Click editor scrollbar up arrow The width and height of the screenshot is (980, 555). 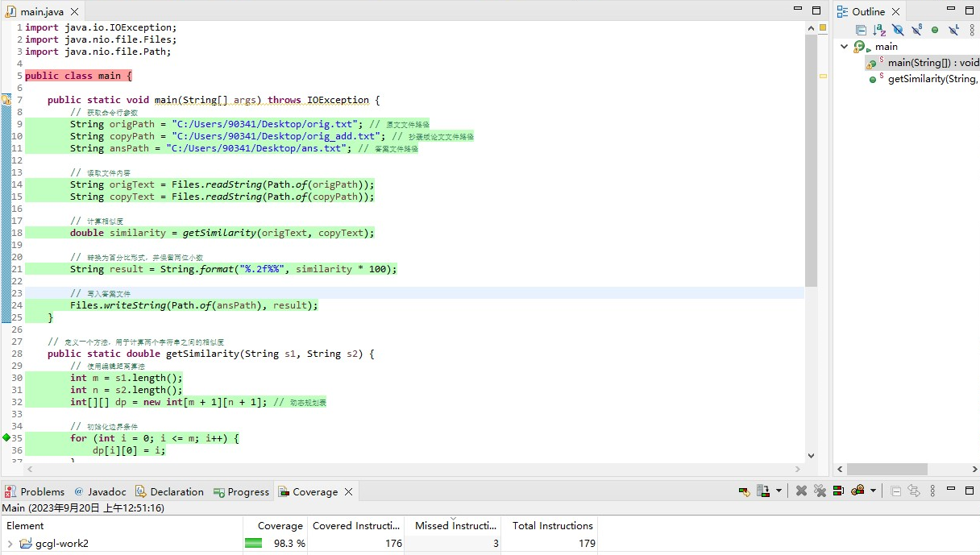[x=811, y=28]
